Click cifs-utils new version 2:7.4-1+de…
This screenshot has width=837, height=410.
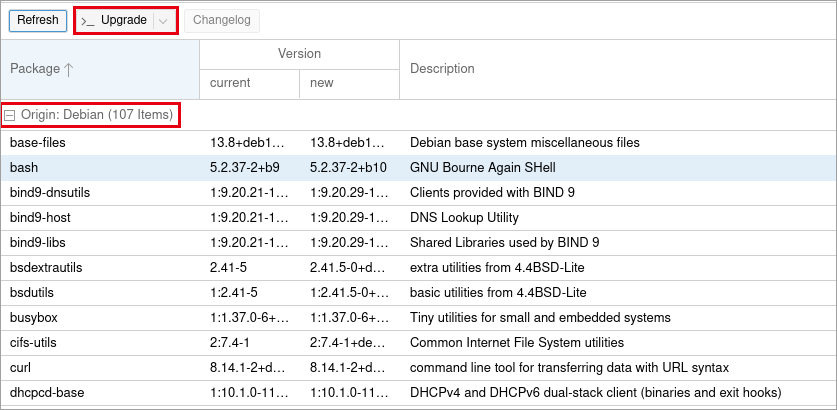[x=349, y=343]
